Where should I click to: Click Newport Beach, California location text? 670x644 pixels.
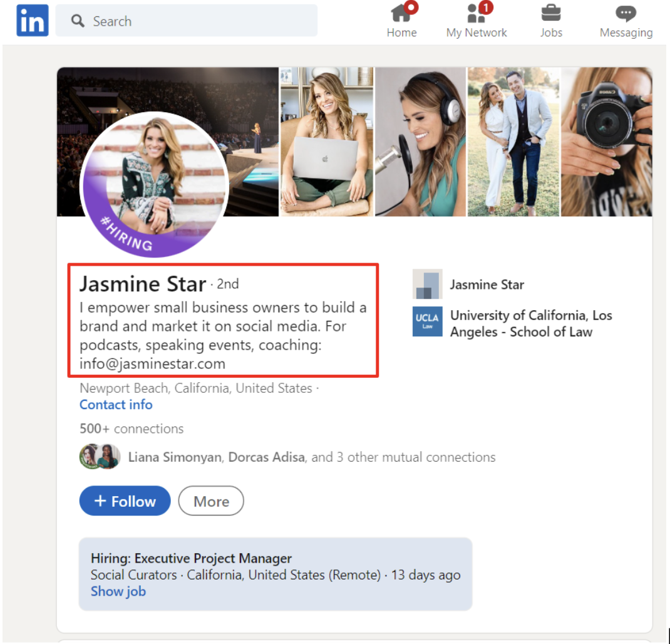click(196, 388)
